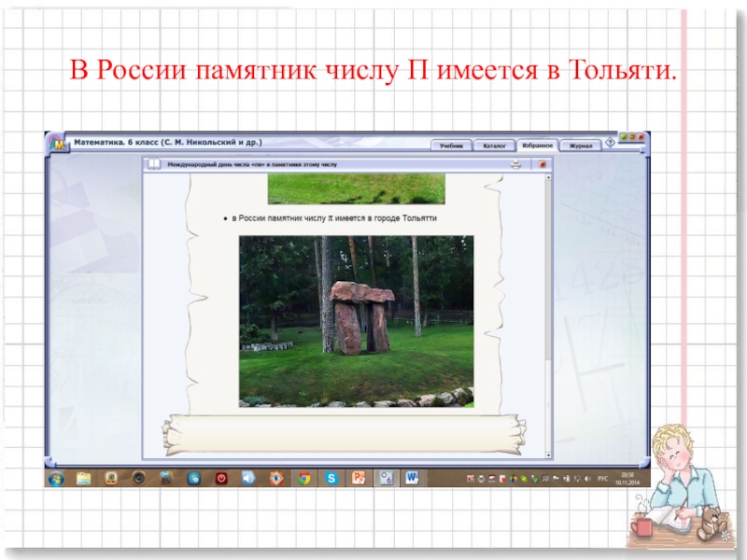
Task: Click the scrollbar down arrow in the article
Action: tap(548, 455)
